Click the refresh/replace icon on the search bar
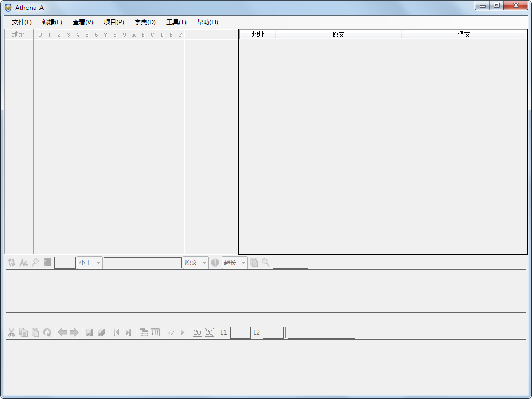Image resolution: width=532 pixels, height=399 pixels. pos(11,262)
